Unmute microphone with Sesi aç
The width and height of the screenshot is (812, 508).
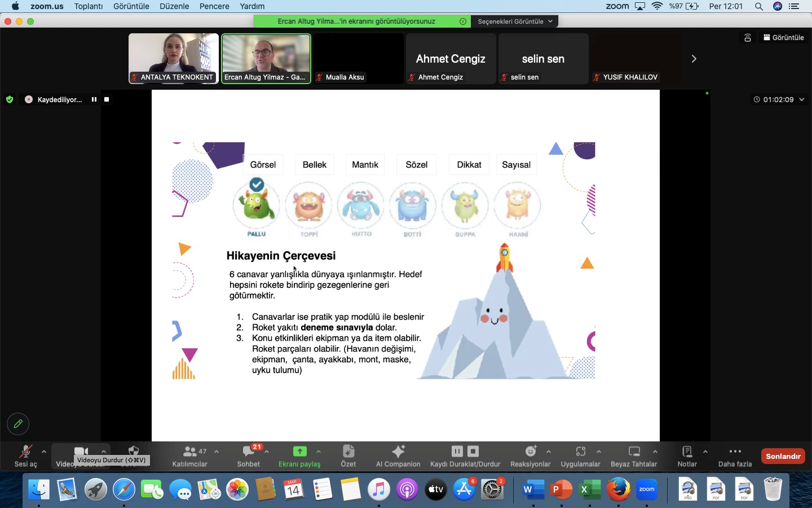pos(25,456)
